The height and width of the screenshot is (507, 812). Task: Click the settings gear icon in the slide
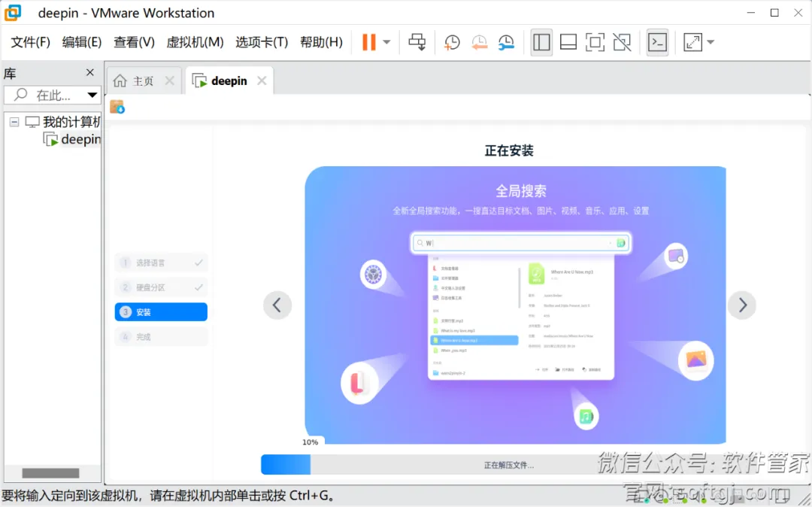(x=374, y=275)
